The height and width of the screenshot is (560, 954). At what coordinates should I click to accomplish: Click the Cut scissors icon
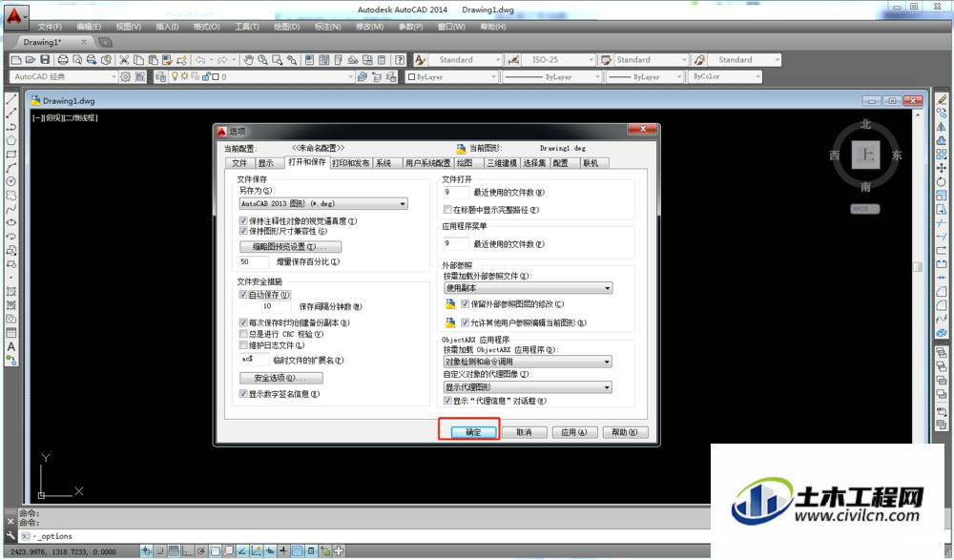coord(124,60)
